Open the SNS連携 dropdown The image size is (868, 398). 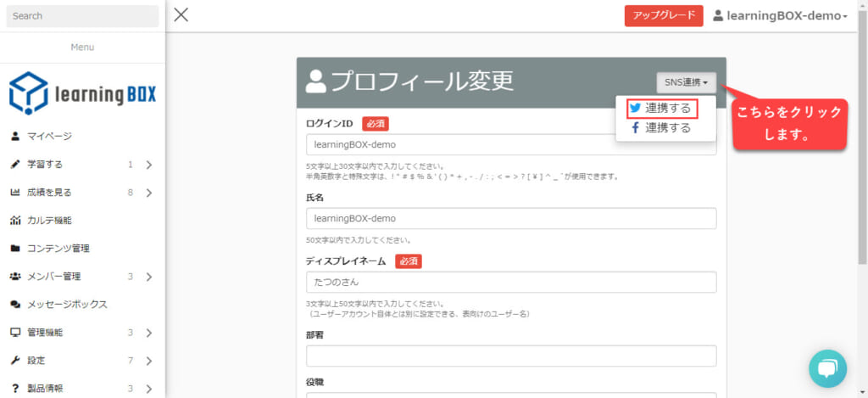[686, 82]
